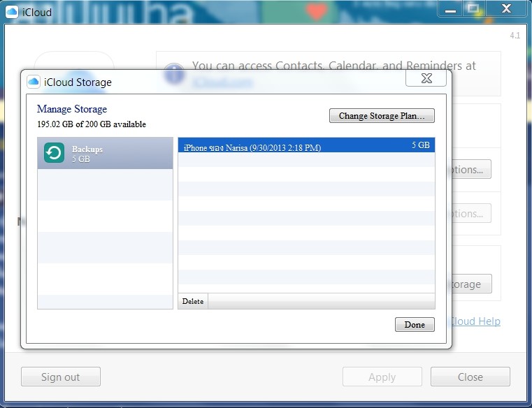Click the 195.02 GB of 200 GB available text
Image resolution: width=532 pixels, height=408 pixels.
(x=92, y=124)
